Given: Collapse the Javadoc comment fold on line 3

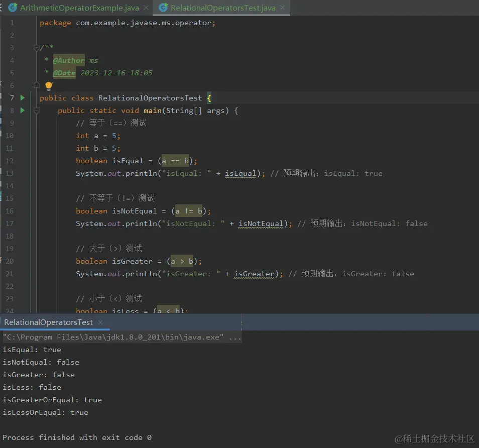Looking at the screenshot, I should [36, 48].
